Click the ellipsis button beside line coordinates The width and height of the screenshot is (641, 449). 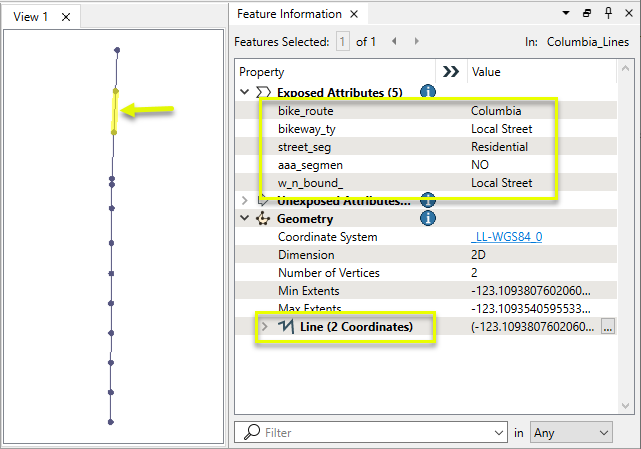pyautogui.click(x=606, y=327)
